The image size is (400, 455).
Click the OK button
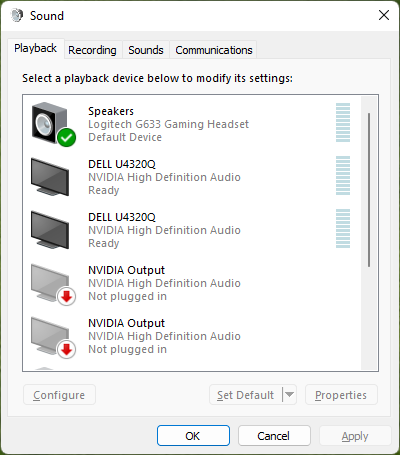click(193, 435)
